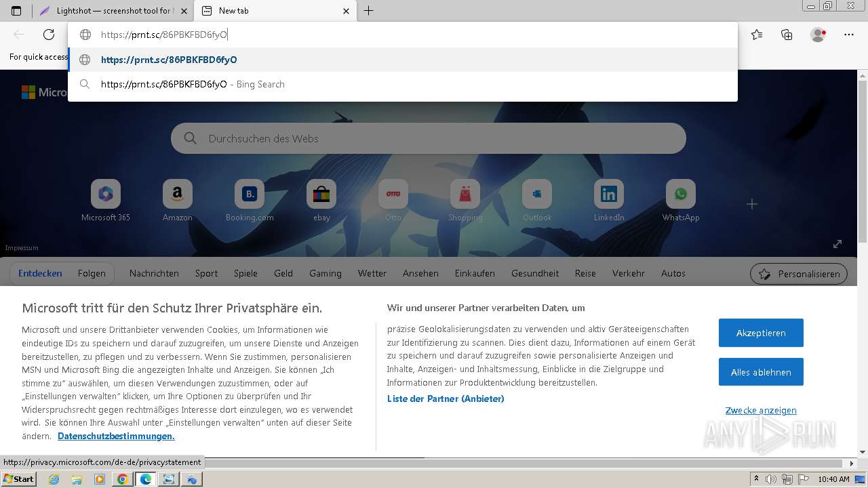Click the Akzeptieren cookie button
868x488 pixels.
tap(761, 333)
